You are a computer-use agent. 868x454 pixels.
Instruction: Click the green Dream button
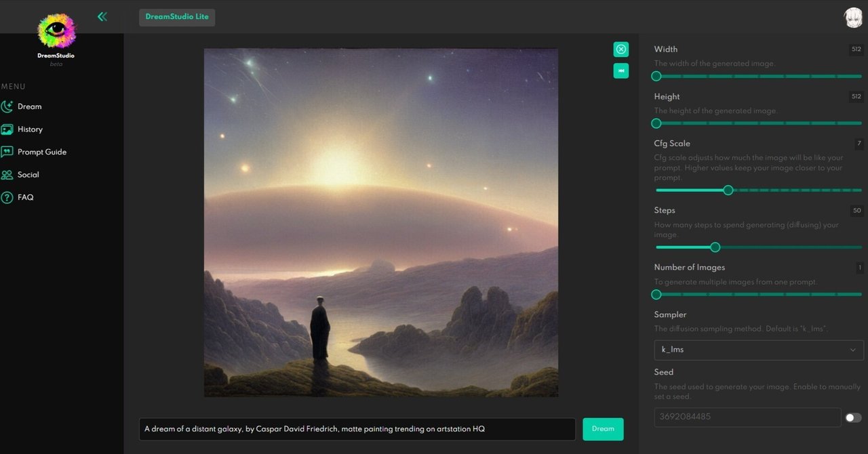(x=603, y=429)
